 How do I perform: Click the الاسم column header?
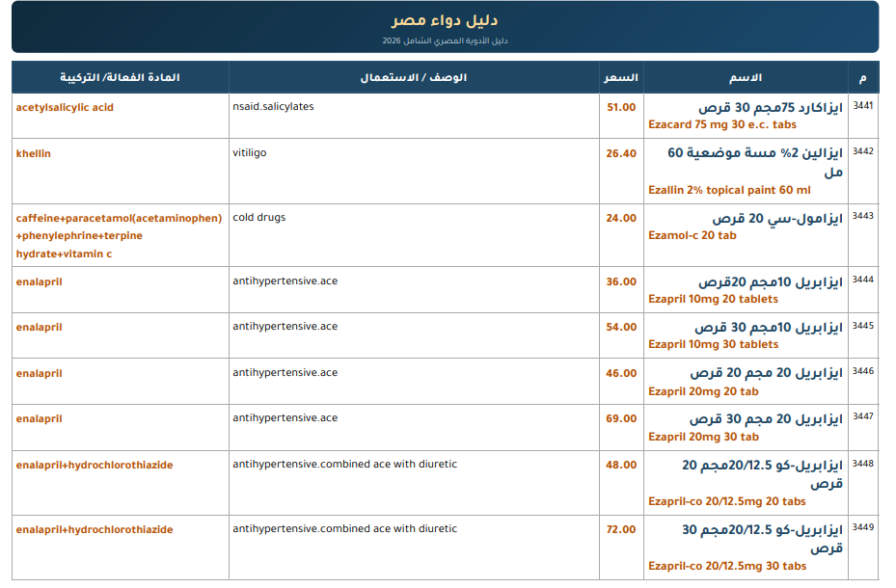[746, 78]
